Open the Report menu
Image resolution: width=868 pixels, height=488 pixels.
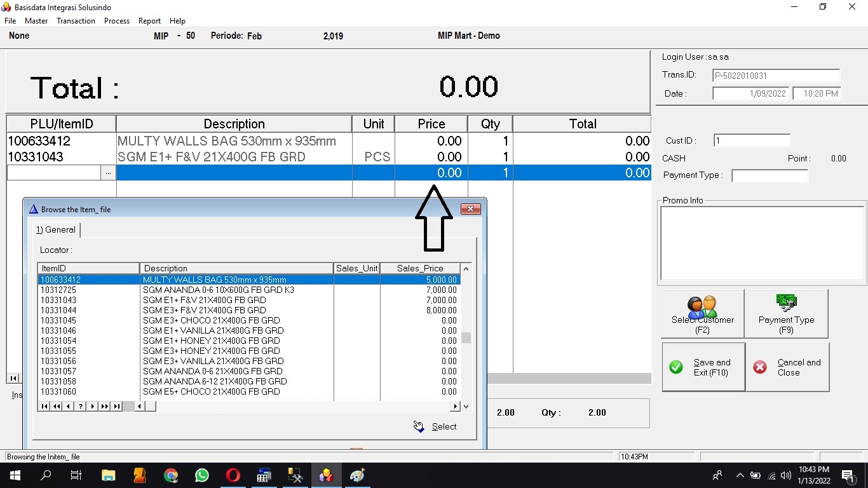tap(149, 21)
